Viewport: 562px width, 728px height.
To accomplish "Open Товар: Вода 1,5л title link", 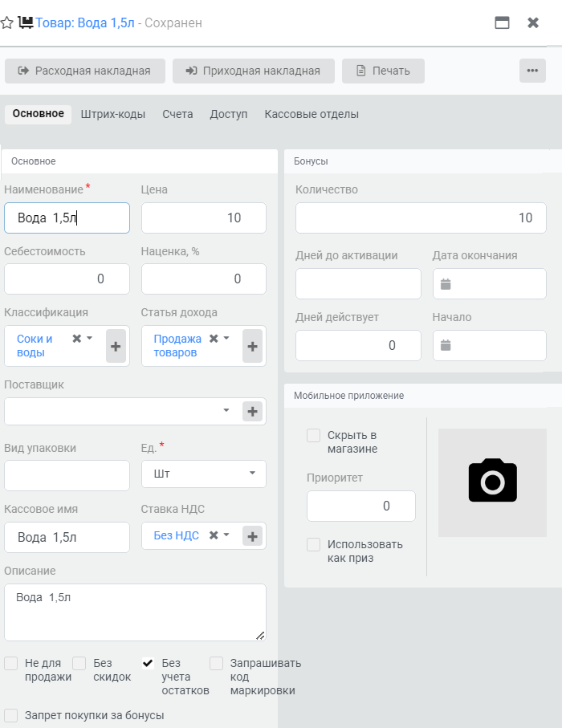I will (85, 22).
